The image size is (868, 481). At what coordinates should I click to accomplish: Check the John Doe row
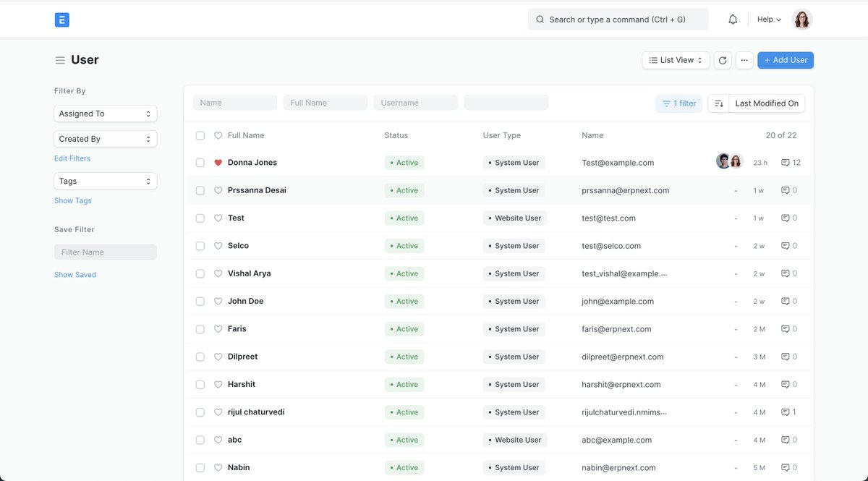(x=200, y=301)
